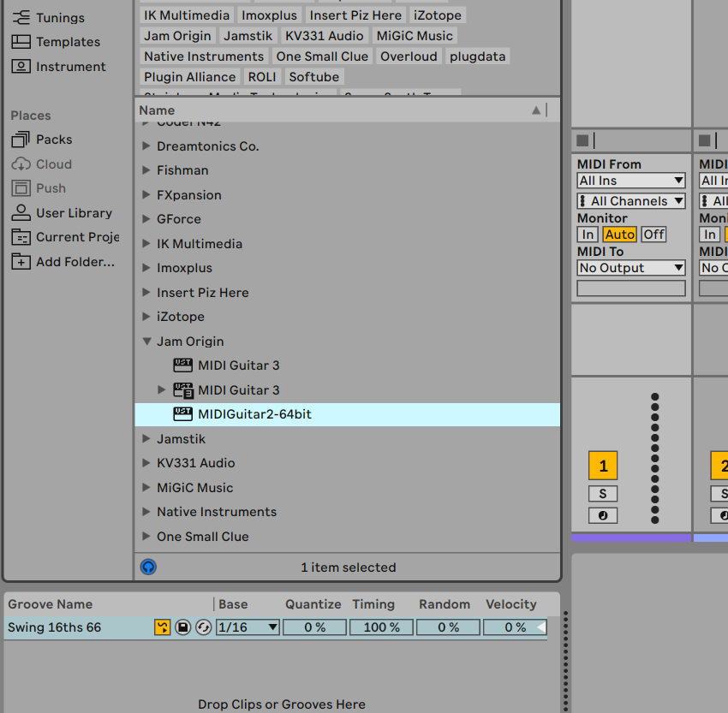This screenshot has height=713, width=728.
Task: Open the No Output MIDI To dropdown
Action: click(631, 268)
